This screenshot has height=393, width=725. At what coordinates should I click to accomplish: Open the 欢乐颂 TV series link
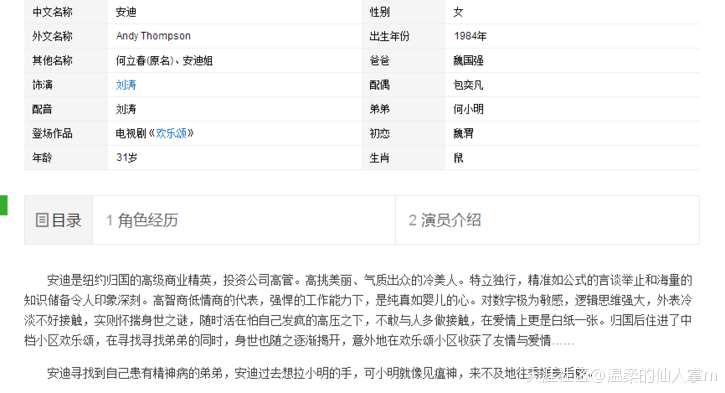(171, 134)
